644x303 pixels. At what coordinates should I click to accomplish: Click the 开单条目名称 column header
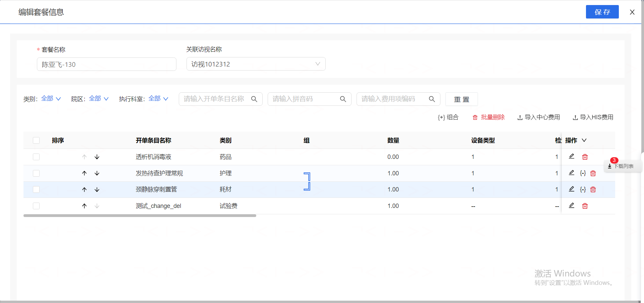tap(154, 140)
